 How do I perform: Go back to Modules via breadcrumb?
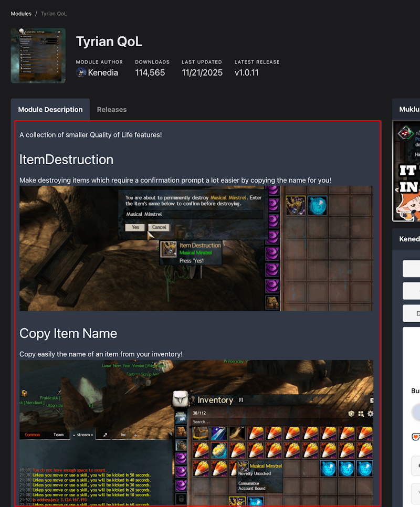[x=21, y=14]
